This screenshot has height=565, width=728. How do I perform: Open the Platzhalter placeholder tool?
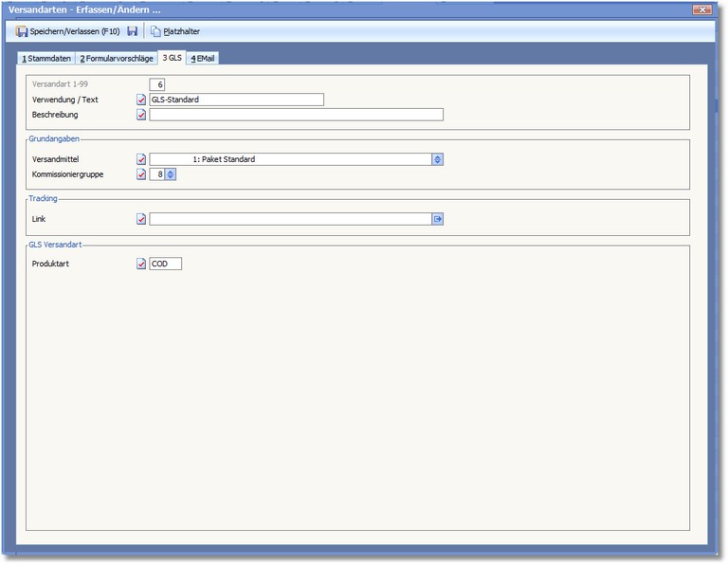(174, 31)
